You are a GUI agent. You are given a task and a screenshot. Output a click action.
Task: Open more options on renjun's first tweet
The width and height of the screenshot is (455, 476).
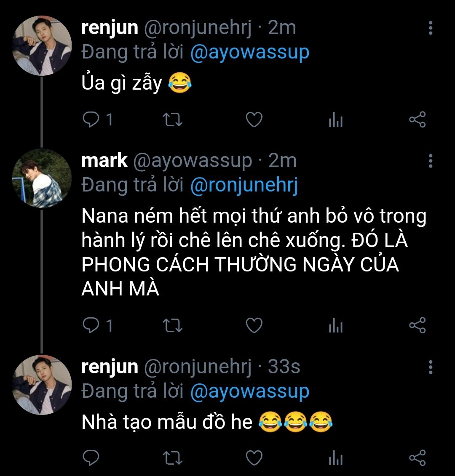(x=430, y=28)
